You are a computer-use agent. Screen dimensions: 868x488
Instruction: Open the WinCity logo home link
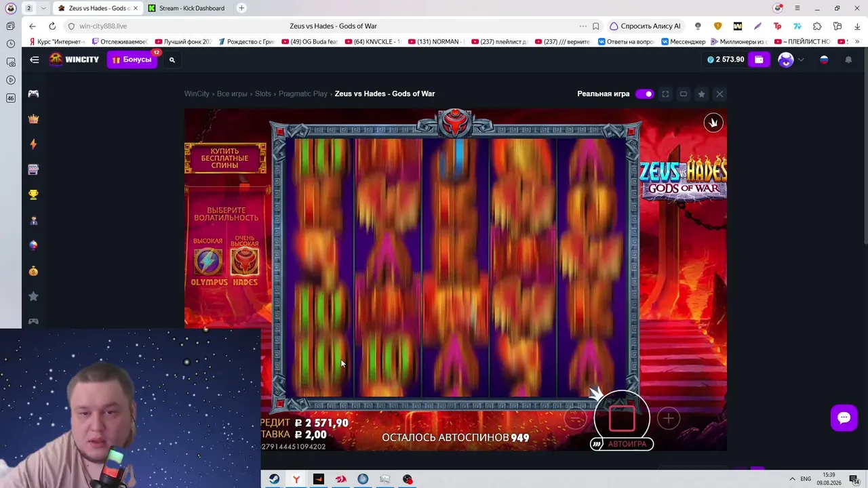click(74, 60)
